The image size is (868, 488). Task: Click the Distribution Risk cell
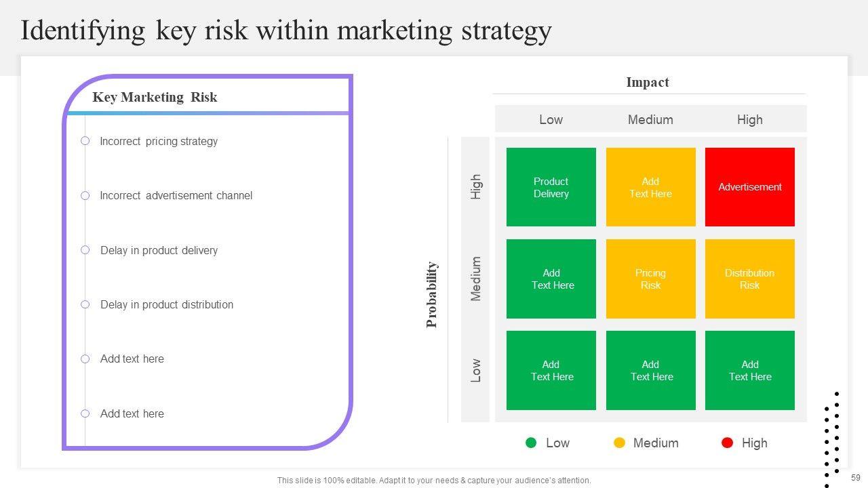[749, 279]
